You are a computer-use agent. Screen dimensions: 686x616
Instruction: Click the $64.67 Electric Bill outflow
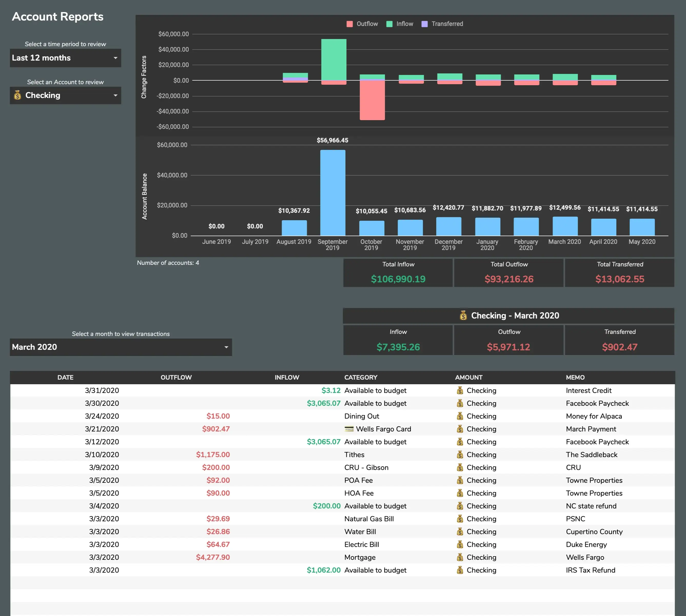click(x=218, y=545)
